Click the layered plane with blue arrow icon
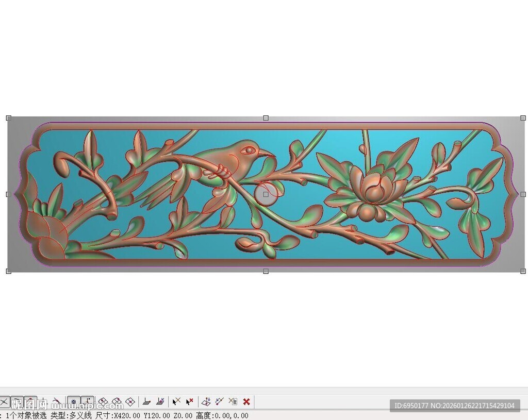The height and width of the screenshot is (420, 528). [x=160, y=401]
